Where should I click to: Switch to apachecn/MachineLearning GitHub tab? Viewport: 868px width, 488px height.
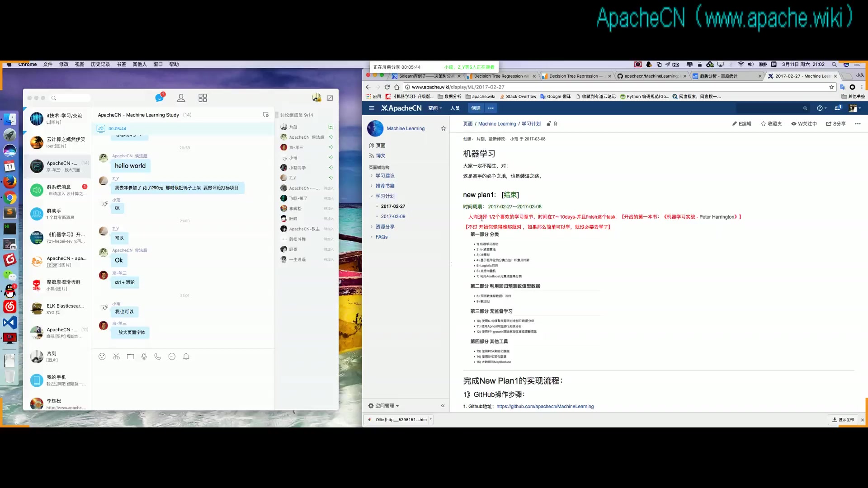coord(651,76)
